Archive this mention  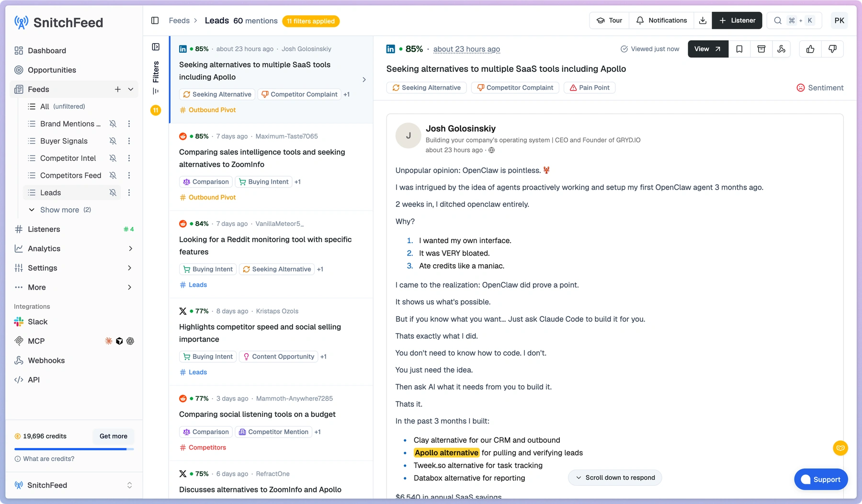point(761,49)
